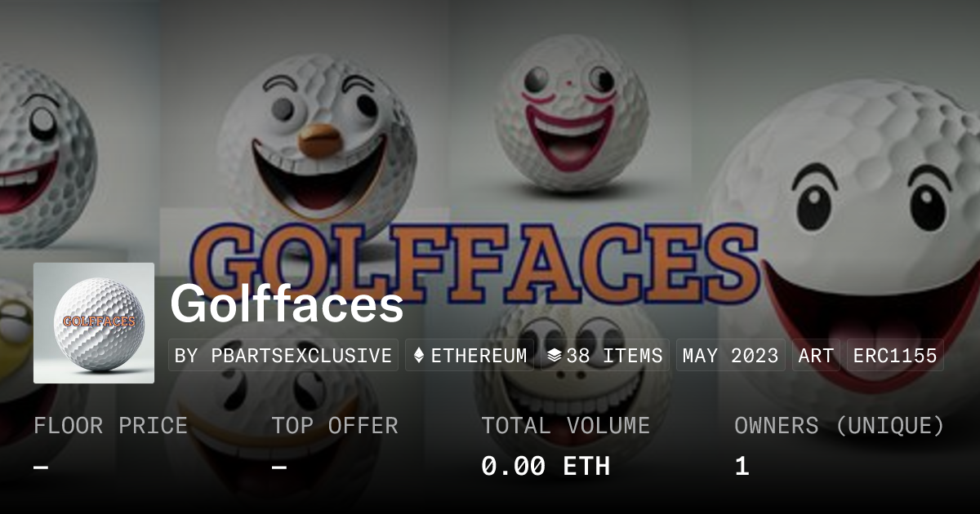Click the stacked layers items icon
This screenshot has height=514, width=980.
tap(555, 356)
